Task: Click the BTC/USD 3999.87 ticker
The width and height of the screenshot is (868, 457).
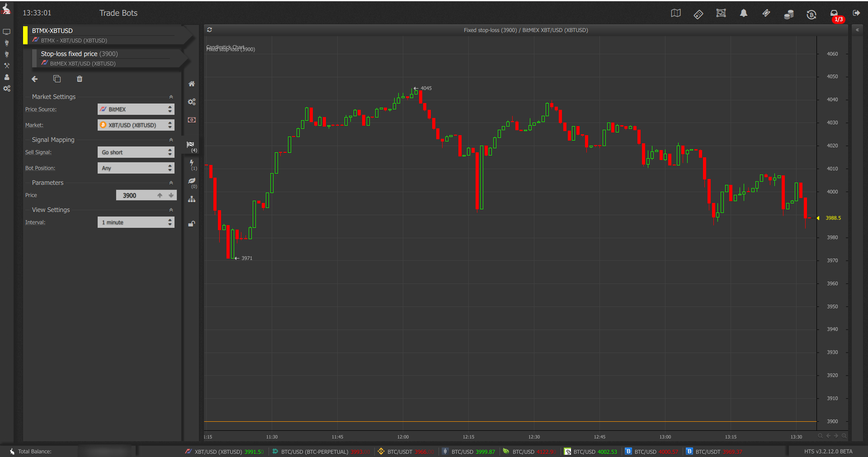Action: [468, 452]
